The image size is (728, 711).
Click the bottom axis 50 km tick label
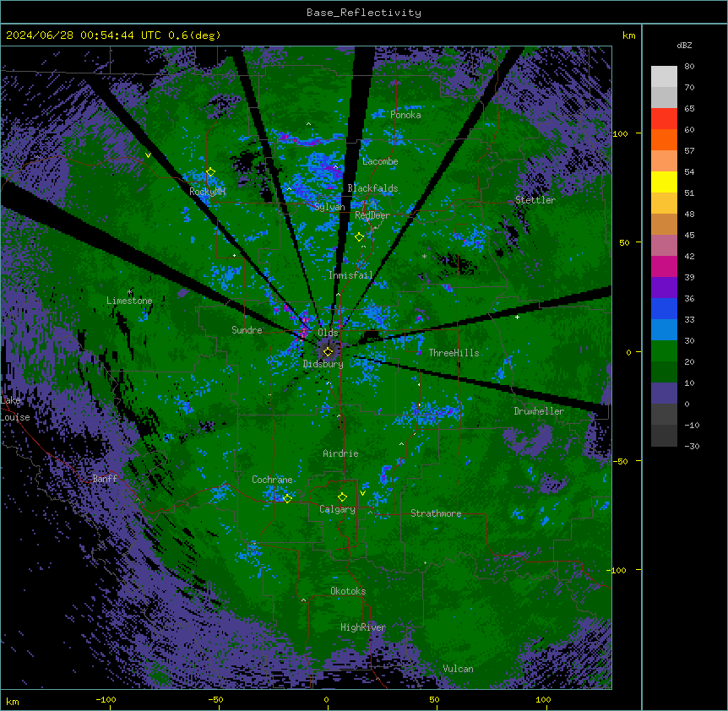pyautogui.click(x=434, y=700)
